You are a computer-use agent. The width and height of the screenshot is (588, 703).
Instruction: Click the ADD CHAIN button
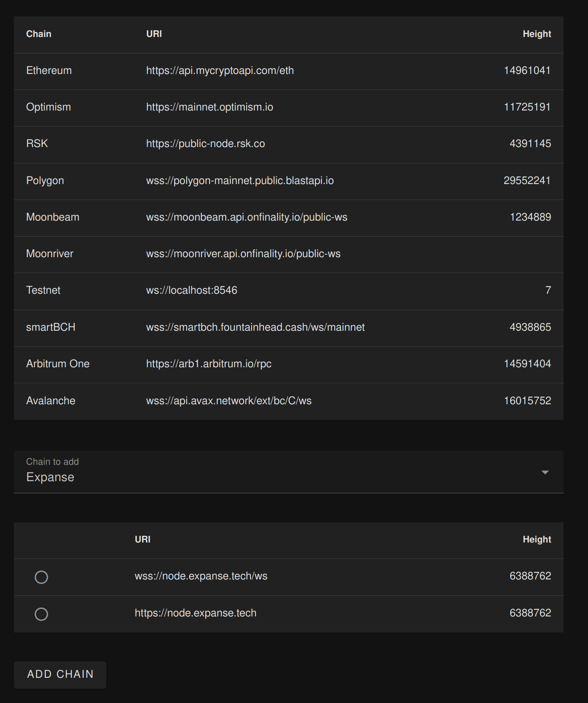[x=60, y=674]
